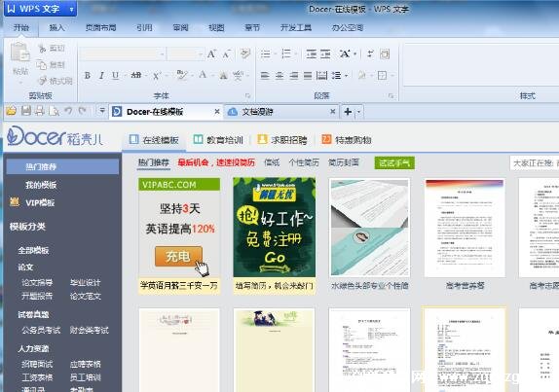Expand the font group dialog launcher

tap(247, 95)
